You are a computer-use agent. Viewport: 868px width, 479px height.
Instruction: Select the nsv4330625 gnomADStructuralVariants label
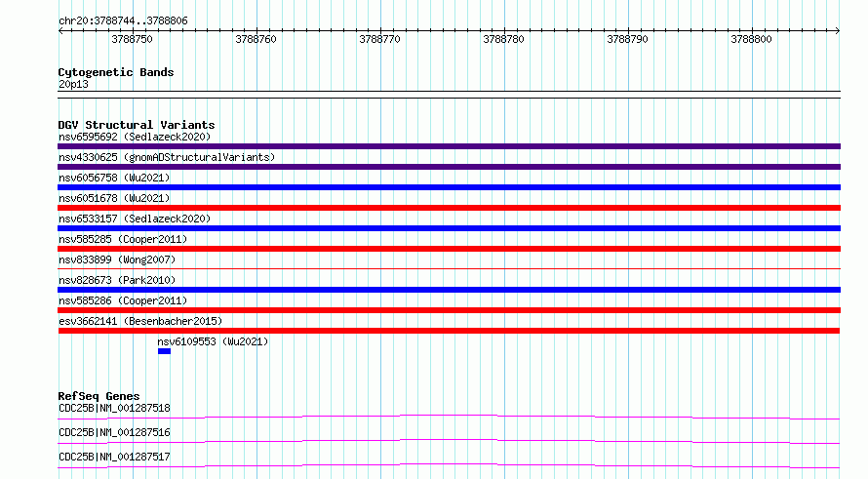(x=167, y=157)
